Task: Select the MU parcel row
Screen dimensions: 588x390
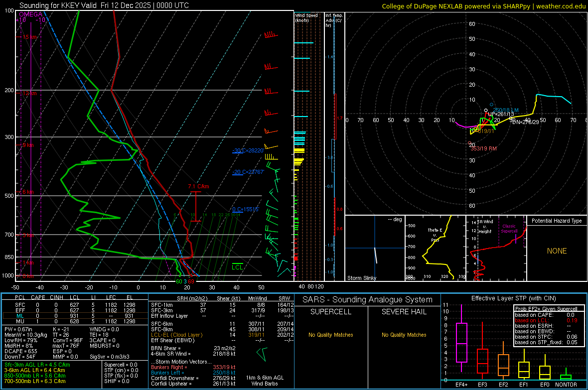Action: pos(75,321)
